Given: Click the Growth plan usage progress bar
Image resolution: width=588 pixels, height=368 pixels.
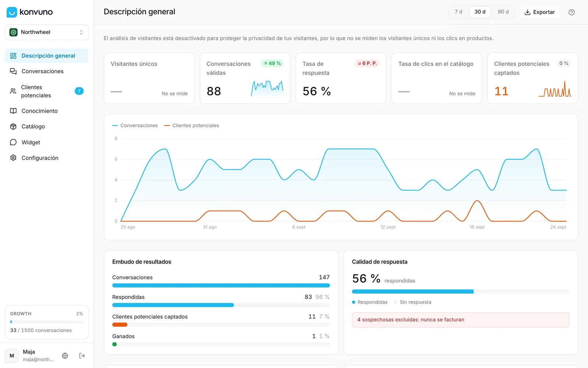Looking at the screenshot, I should point(47,322).
